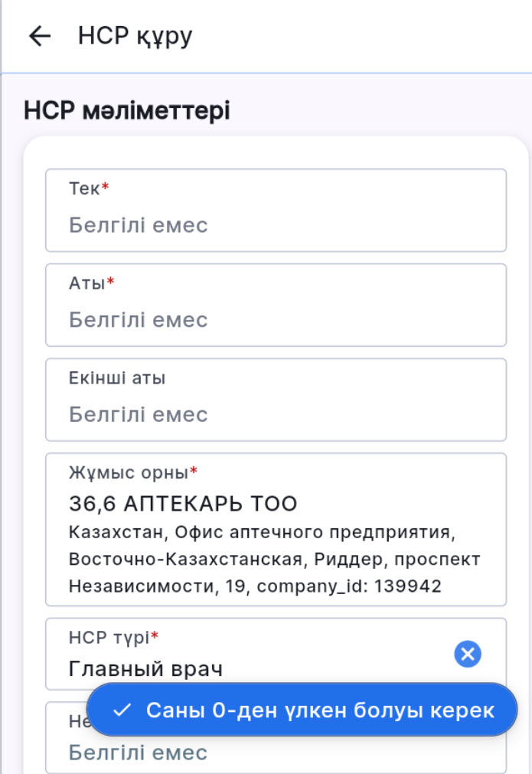The image size is (532, 774).
Task: Focus the Екінші аты input field
Action: click(x=276, y=414)
